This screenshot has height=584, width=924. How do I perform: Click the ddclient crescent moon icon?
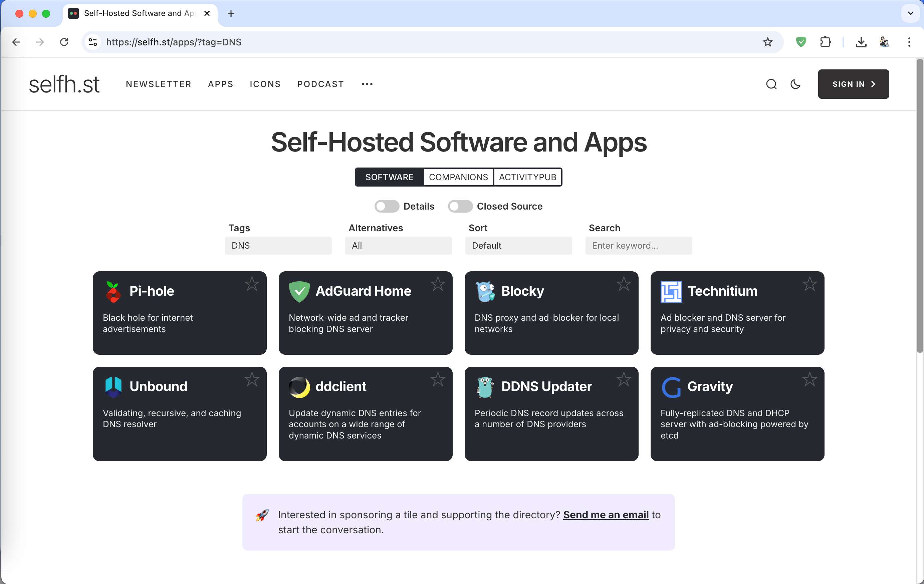(x=299, y=387)
